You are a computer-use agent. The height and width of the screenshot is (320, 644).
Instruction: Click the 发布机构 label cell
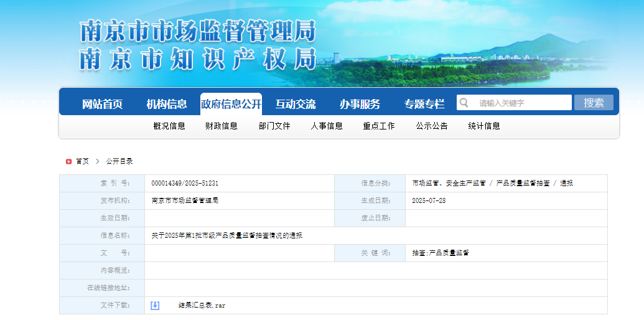102,201
